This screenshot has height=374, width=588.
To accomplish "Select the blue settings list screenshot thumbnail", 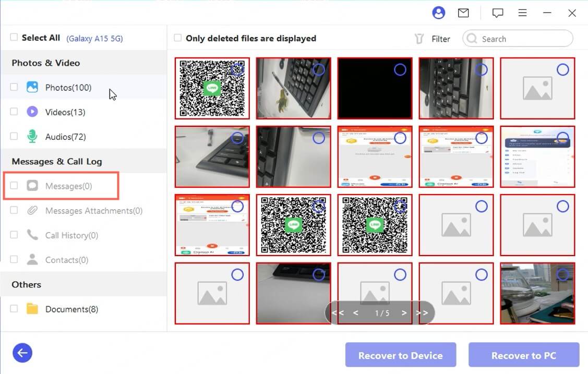I will point(537,156).
